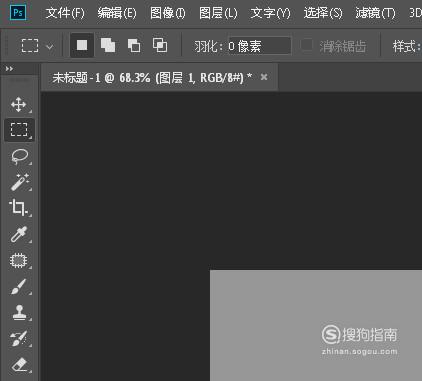Select the Patch healing tool
Viewport: 422px width, 381px height.
(19, 260)
